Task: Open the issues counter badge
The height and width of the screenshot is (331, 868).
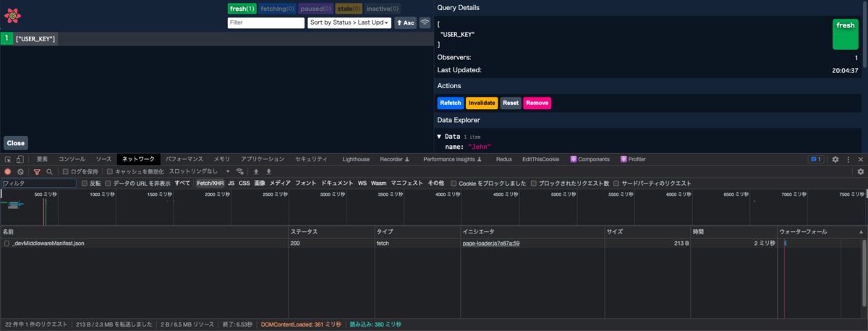Action: pos(815,159)
